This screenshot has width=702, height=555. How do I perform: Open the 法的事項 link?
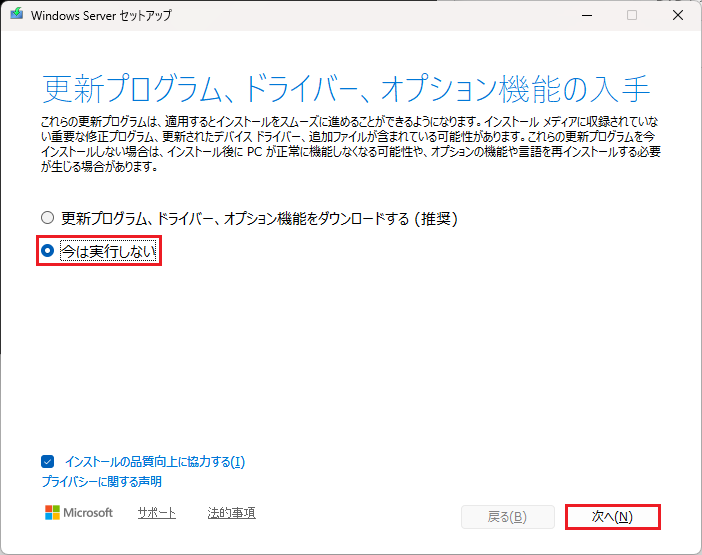point(231,513)
